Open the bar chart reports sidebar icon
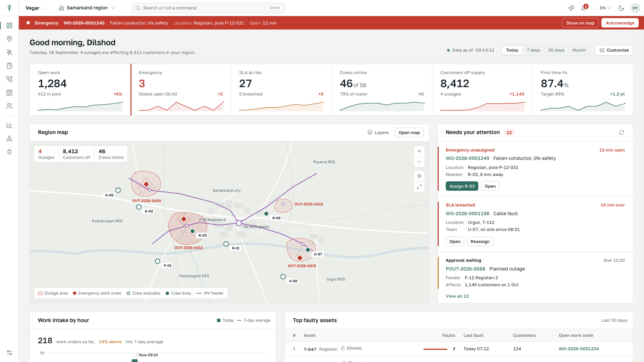This screenshot has width=644, height=362. (x=9, y=125)
